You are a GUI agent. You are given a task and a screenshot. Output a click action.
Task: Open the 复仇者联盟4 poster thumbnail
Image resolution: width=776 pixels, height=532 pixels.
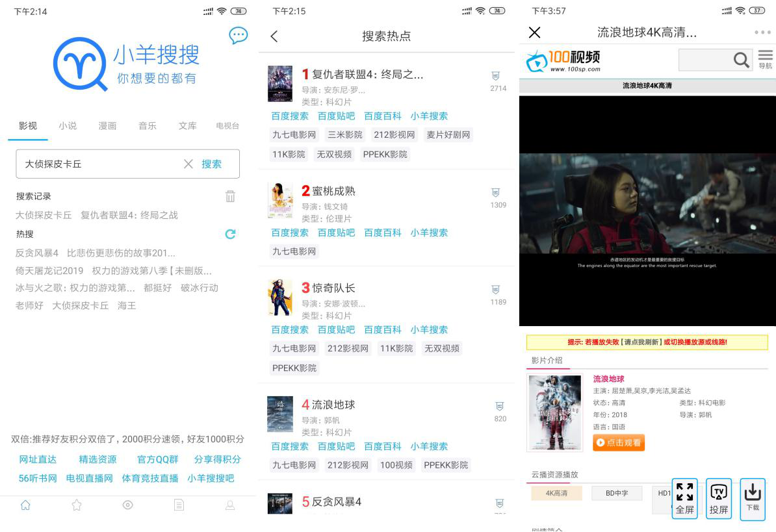280,84
